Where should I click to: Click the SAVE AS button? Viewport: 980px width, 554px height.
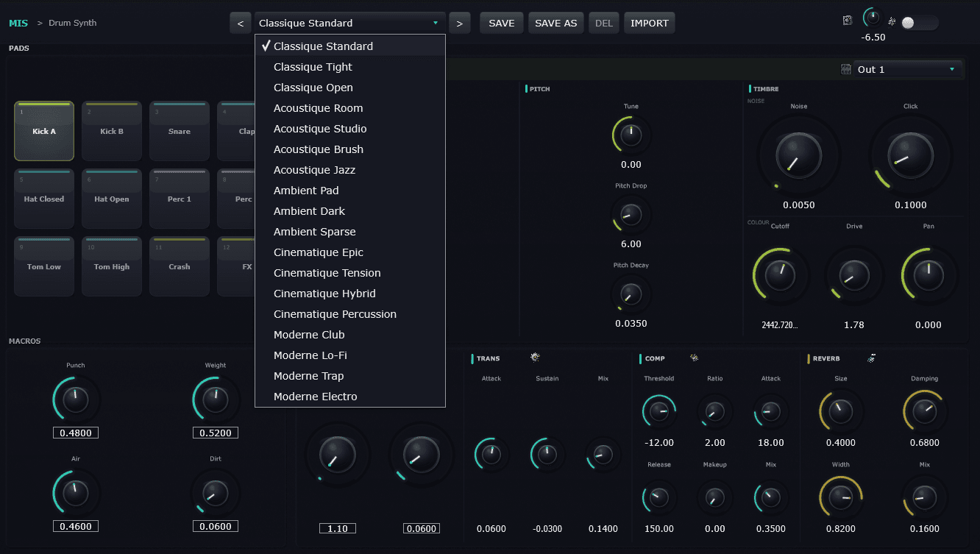click(x=555, y=23)
